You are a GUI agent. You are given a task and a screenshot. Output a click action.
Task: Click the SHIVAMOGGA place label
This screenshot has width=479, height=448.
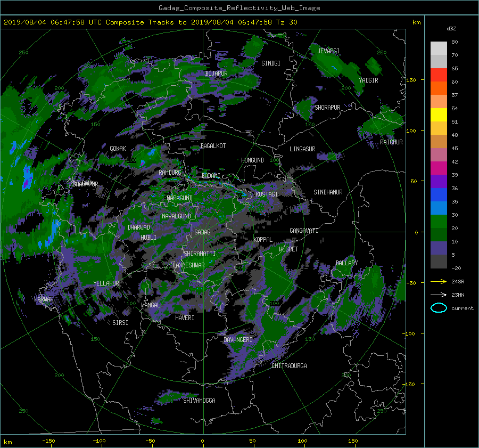pos(199,400)
